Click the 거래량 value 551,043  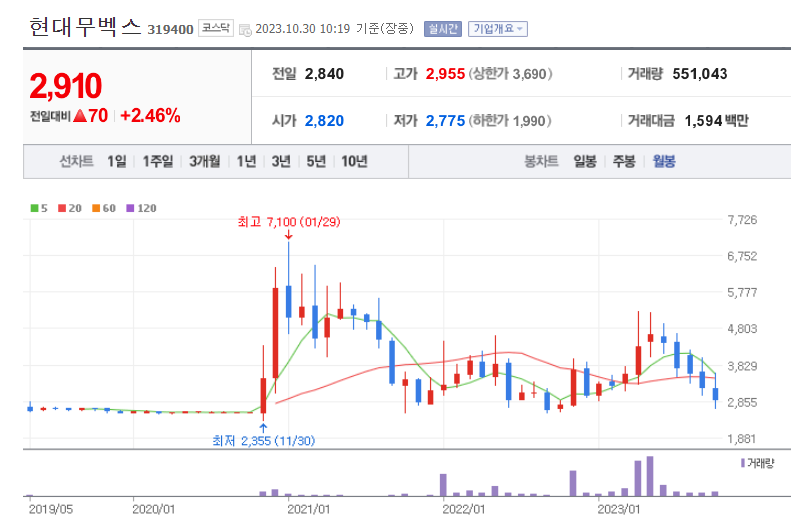click(700, 74)
